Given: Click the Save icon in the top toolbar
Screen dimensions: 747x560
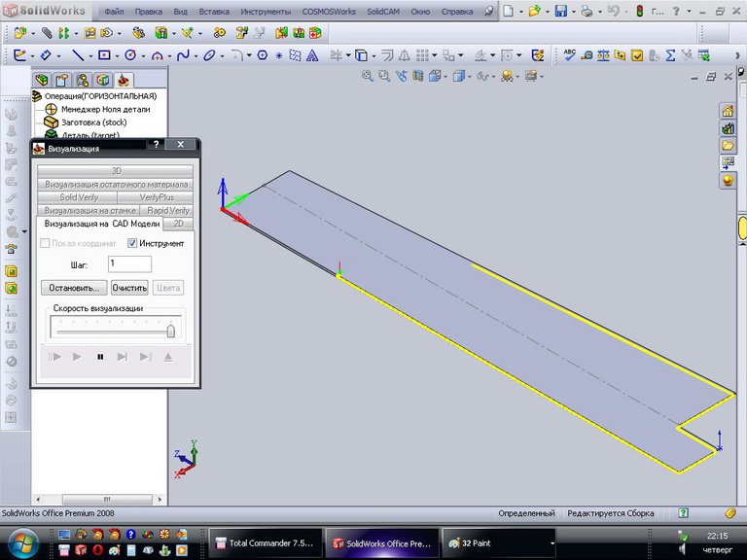Looking at the screenshot, I should pos(560,12).
